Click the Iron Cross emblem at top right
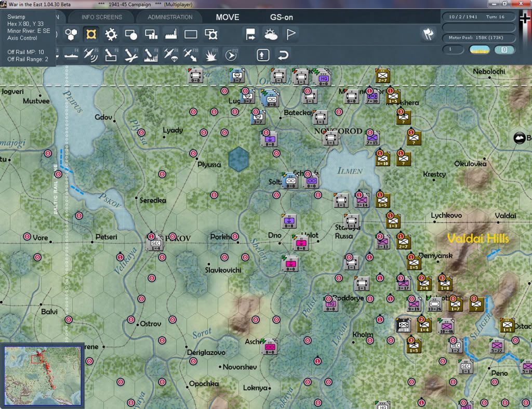532x409 pixels. click(525, 19)
